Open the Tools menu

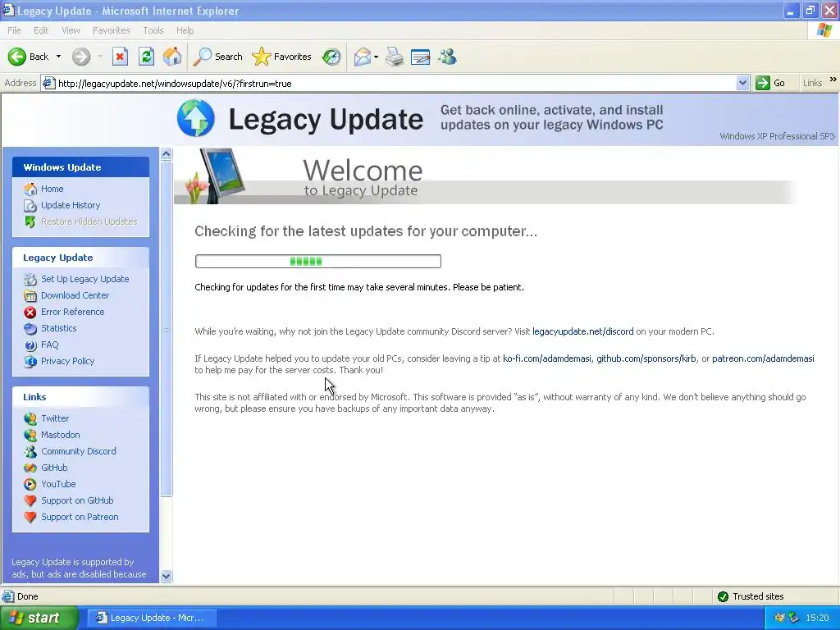pyautogui.click(x=153, y=30)
